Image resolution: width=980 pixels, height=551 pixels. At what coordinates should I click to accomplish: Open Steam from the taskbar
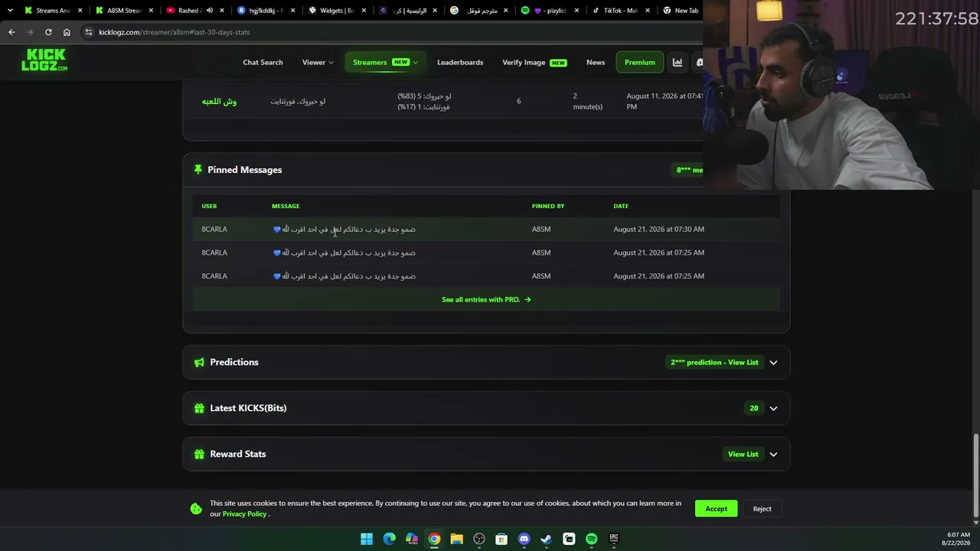pyautogui.click(x=546, y=539)
